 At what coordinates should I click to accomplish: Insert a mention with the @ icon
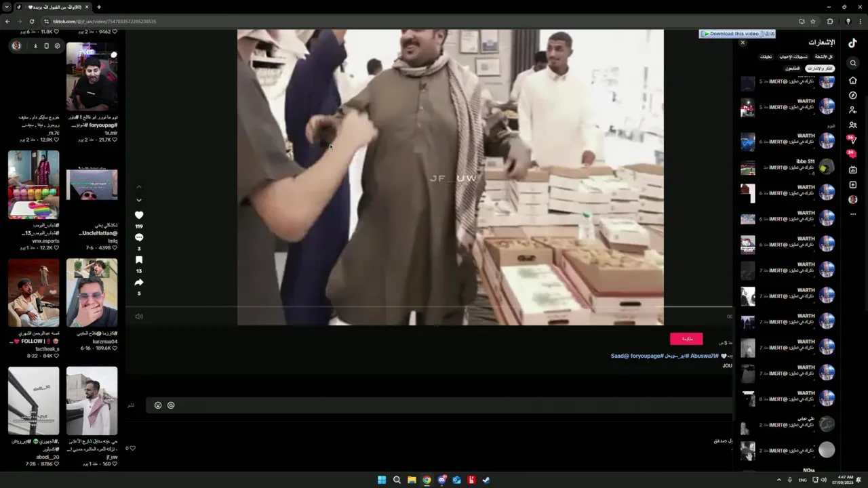coord(171,405)
